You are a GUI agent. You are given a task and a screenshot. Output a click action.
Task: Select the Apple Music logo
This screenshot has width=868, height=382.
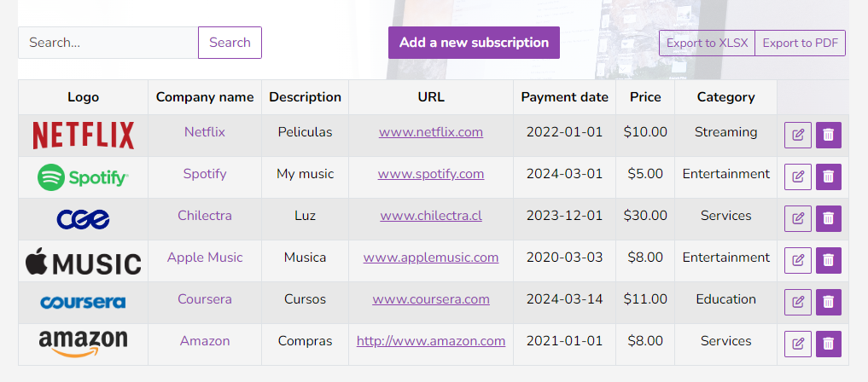click(x=83, y=261)
